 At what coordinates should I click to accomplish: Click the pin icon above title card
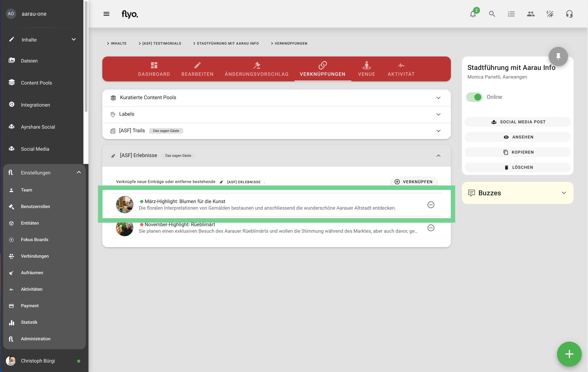click(x=558, y=56)
